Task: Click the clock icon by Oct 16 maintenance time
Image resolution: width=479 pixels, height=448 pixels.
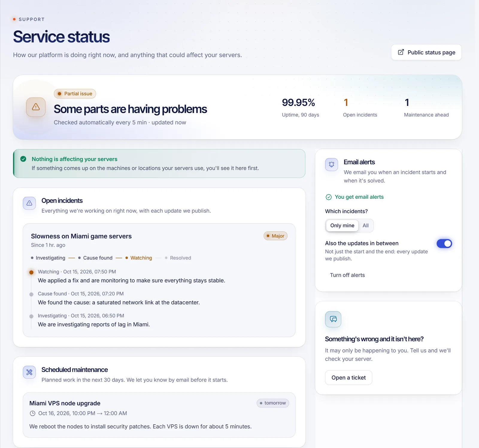Action: [32, 413]
